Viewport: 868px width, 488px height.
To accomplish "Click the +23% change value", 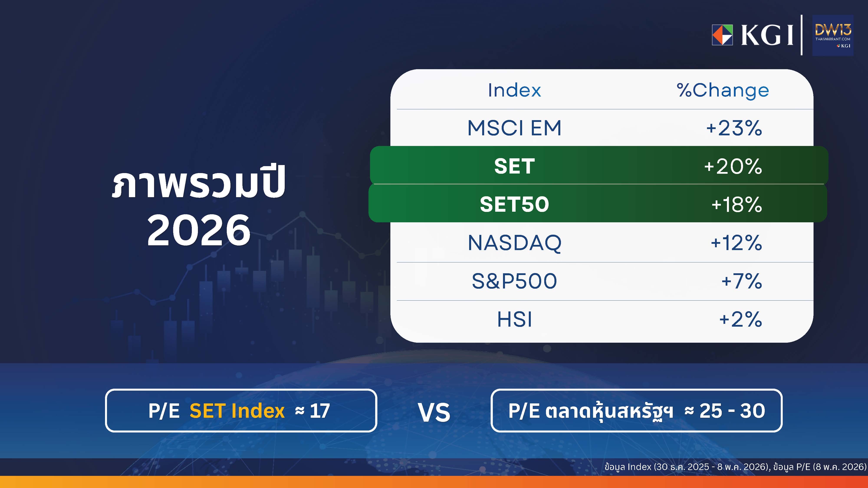I will pos(734,128).
